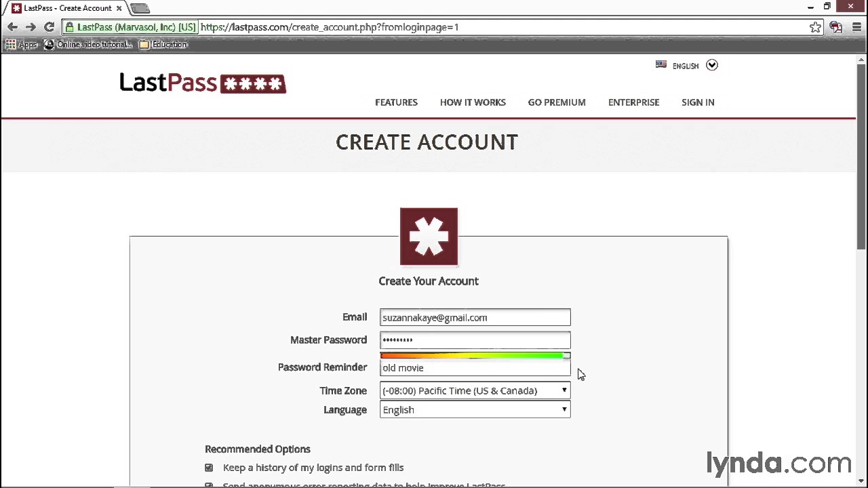Go to GO PREMIUM page

(557, 102)
